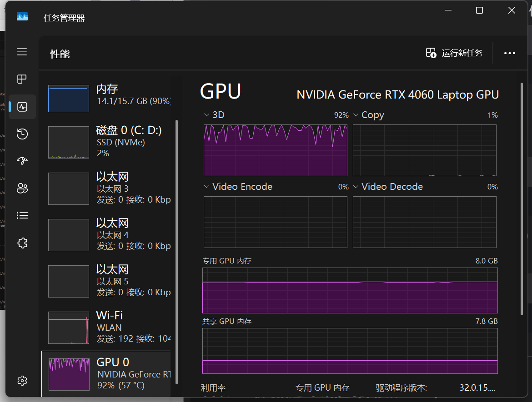Viewport: 532px width, 402px height.
Task: Click the 0% Video Encode usage value
Action: [343, 187]
